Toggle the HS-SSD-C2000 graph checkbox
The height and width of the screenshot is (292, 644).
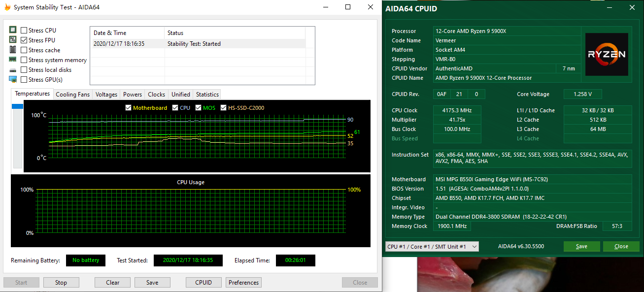coord(224,108)
